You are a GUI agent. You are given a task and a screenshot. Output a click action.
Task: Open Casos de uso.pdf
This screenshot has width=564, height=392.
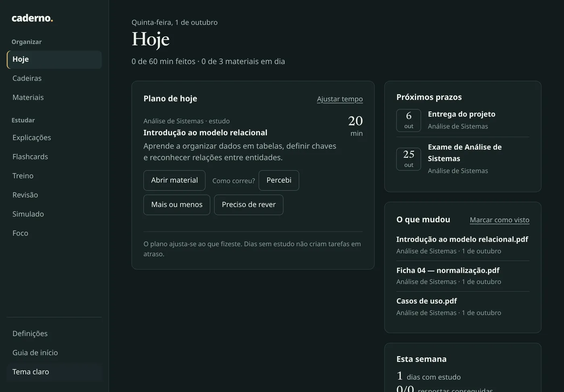pos(427,301)
